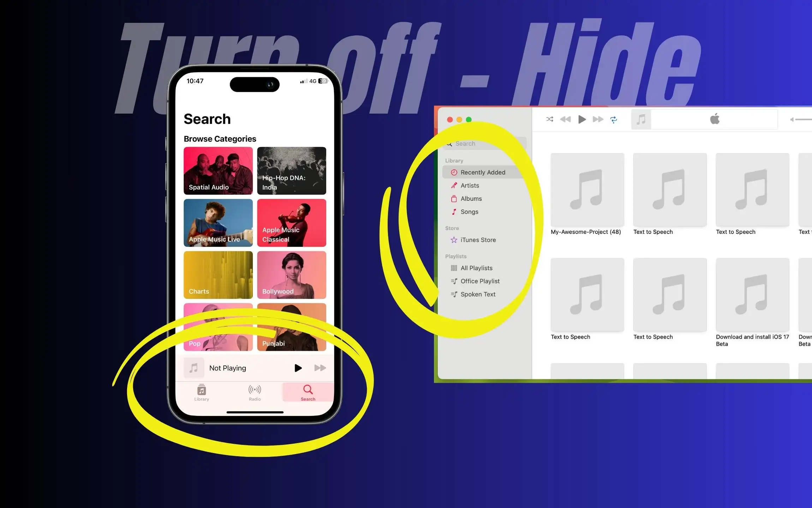Click the repeat icon in iTunes toolbar
Image resolution: width=812 pixels, height=508 pixels.
[613, 119]
